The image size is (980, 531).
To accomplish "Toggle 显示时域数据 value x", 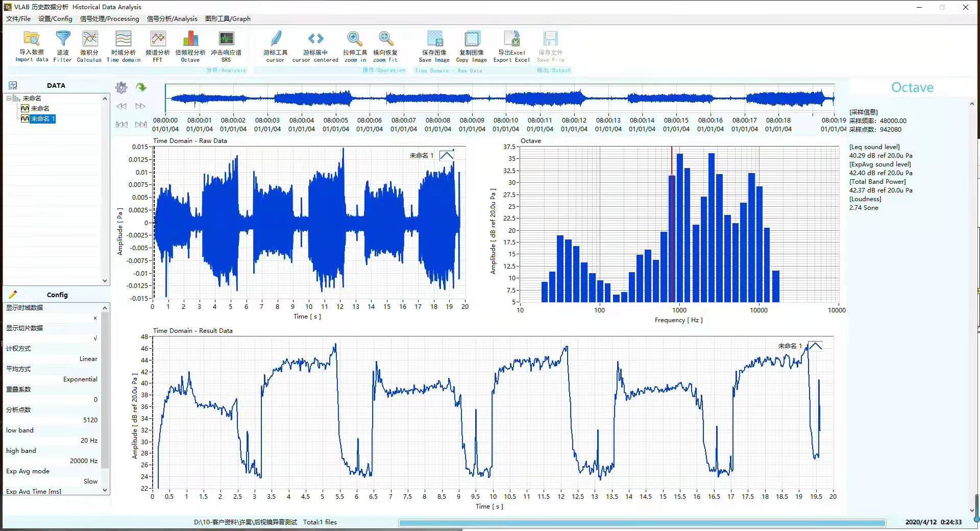I will point(95,318).
